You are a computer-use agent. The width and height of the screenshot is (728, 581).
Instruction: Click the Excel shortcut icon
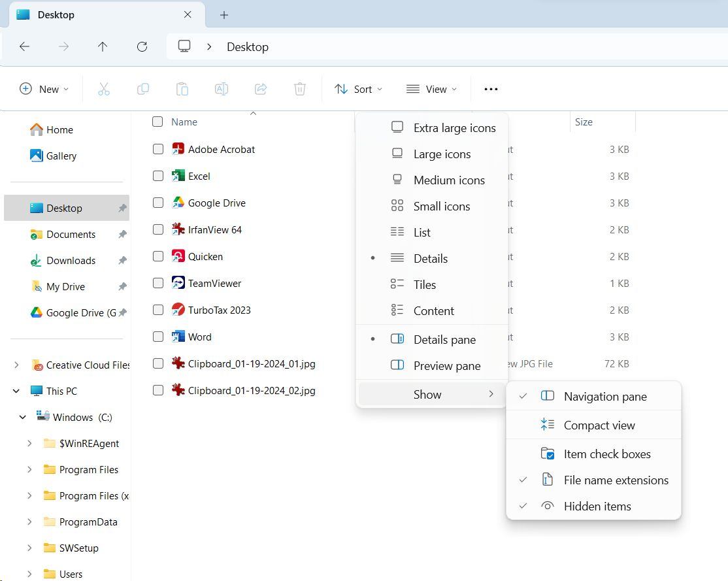(x=178, y=176)
